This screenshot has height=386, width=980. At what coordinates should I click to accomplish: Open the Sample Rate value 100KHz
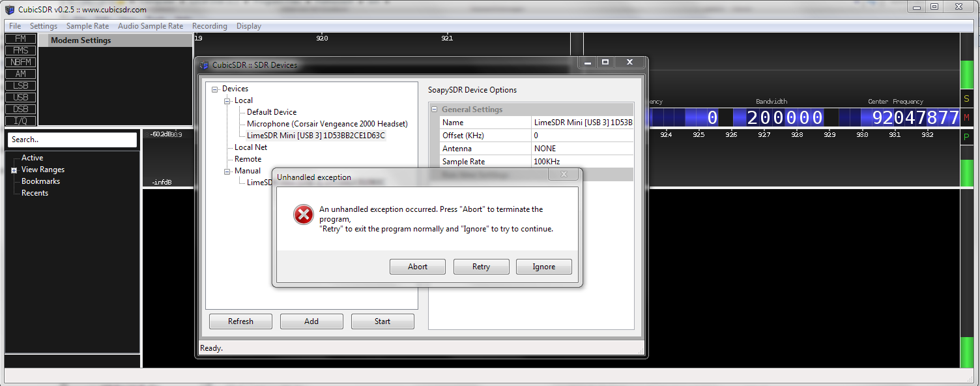tap(582, 162)
